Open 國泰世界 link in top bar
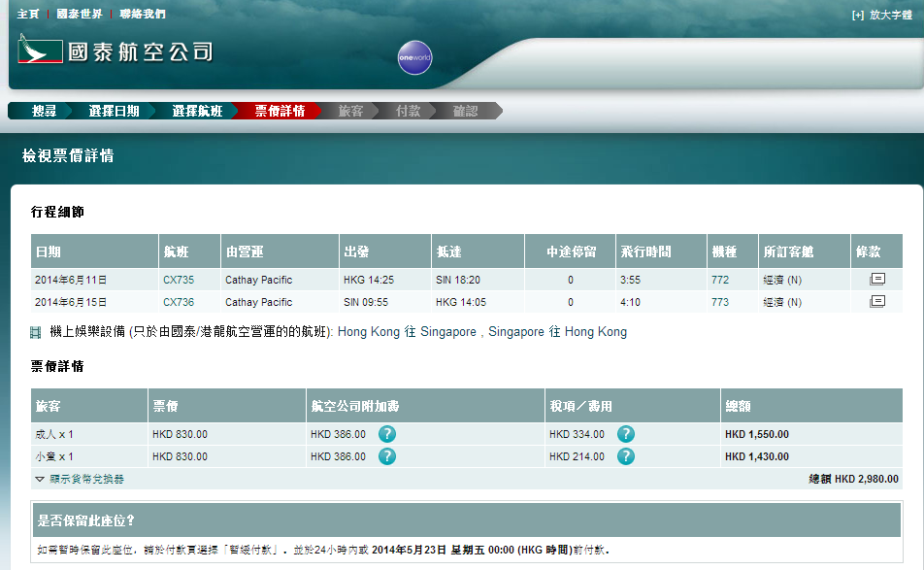The width and height of the screenshot is (924, 570). 78,15
